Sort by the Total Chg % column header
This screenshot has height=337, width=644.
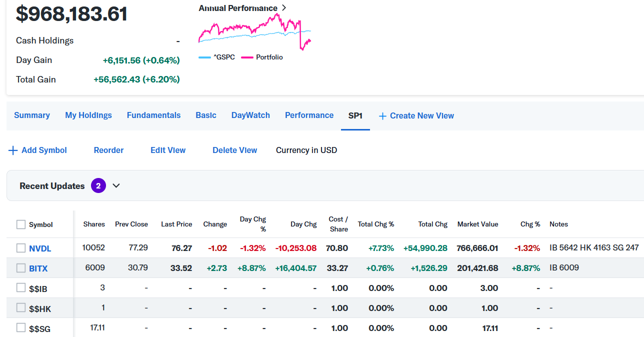click(376, 224)
